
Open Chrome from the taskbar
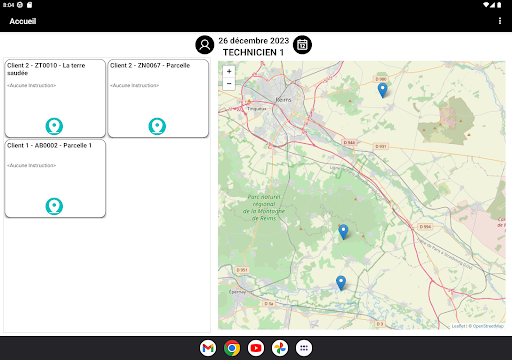tap(232, 348)
